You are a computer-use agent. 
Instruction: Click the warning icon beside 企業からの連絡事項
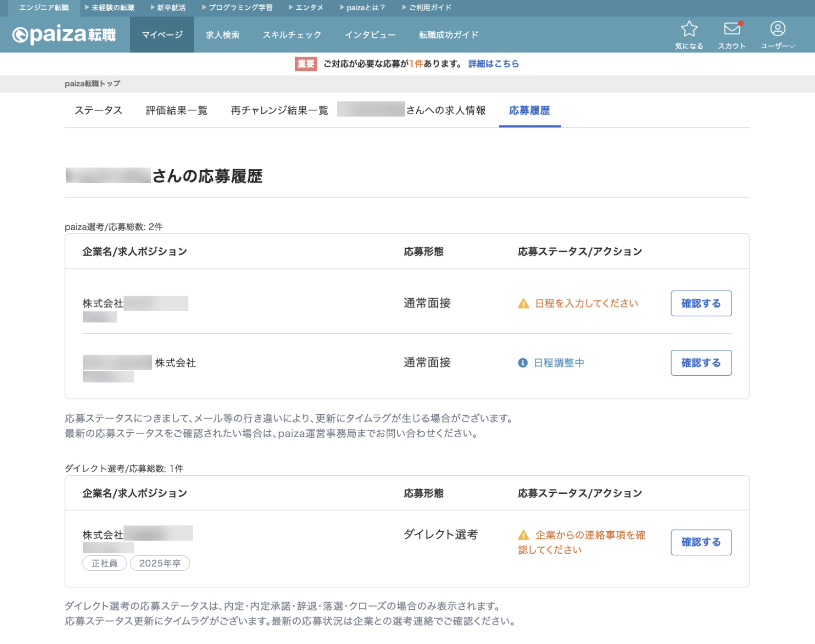[523, 535]
